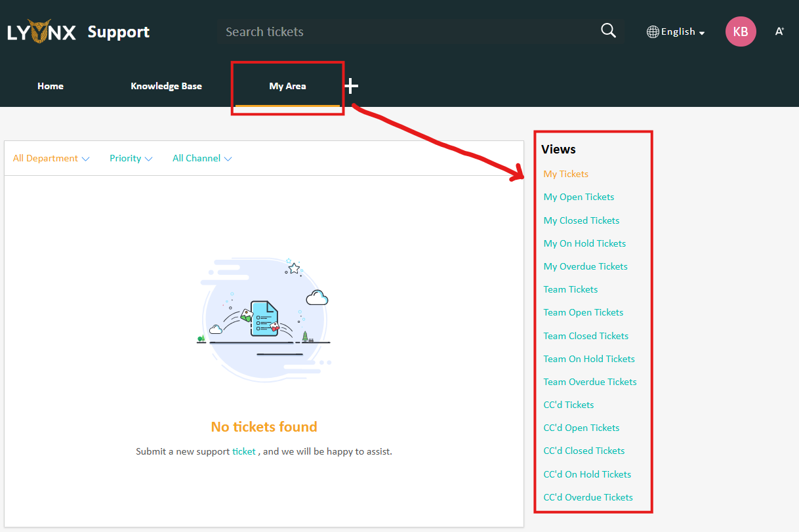The width and height of the screenshot is (799, 532).
Task: Click the ticket link to submit a ticket
Action: [243, 451]
